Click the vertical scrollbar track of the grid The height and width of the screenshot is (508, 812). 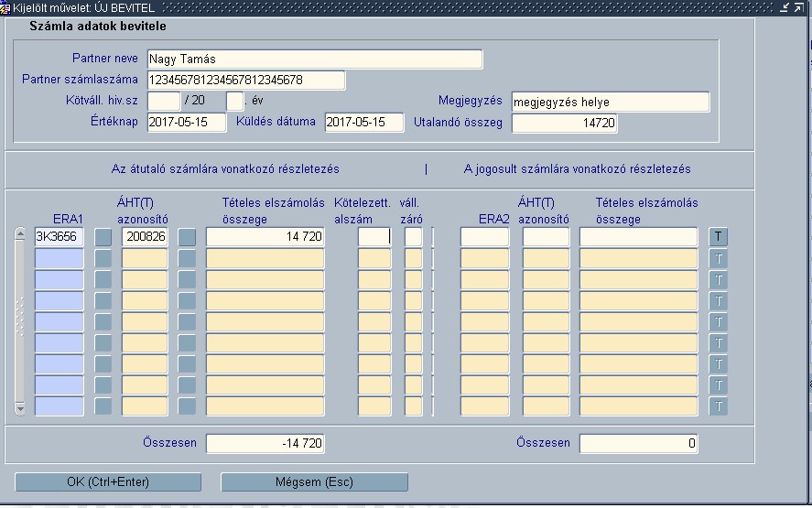(19, 321)
